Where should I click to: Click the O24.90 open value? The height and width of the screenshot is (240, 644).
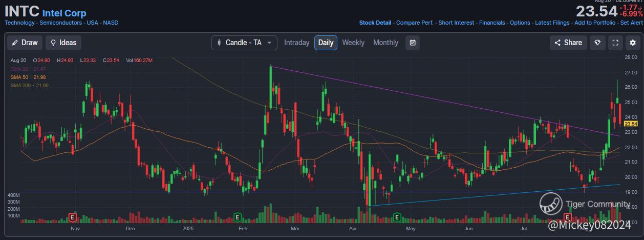pos(42,61)
